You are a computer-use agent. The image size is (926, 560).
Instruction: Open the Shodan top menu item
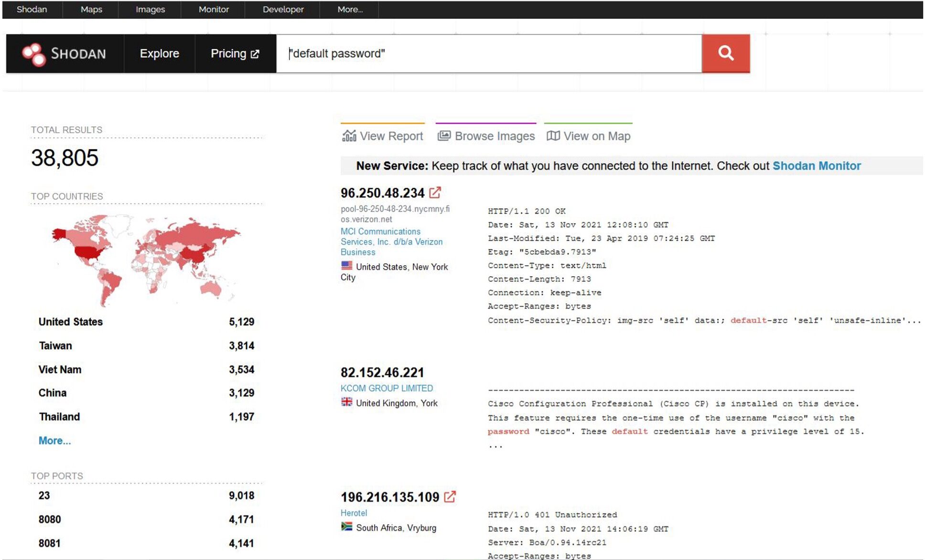(x=32, y=10)
